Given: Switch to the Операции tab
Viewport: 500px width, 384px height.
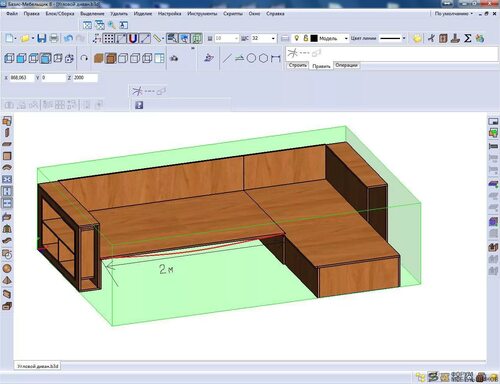Looking at the screenshot, I should click(346, 65).
